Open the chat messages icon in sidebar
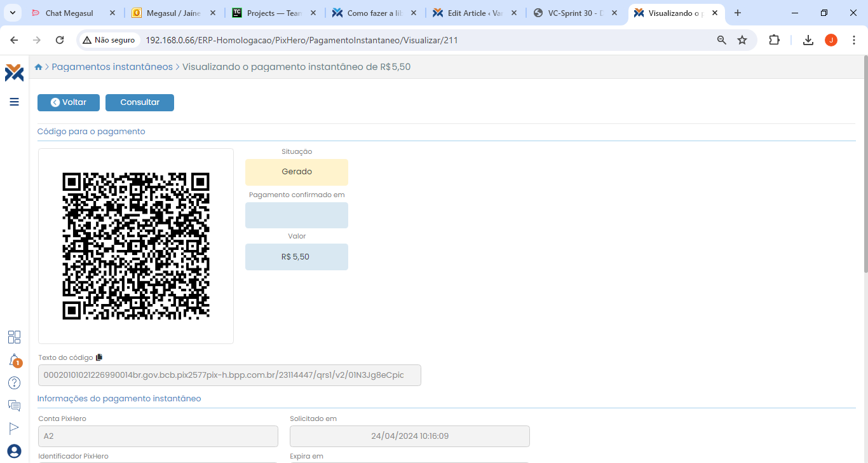This screenshot has width=868, height=463. 14,405
